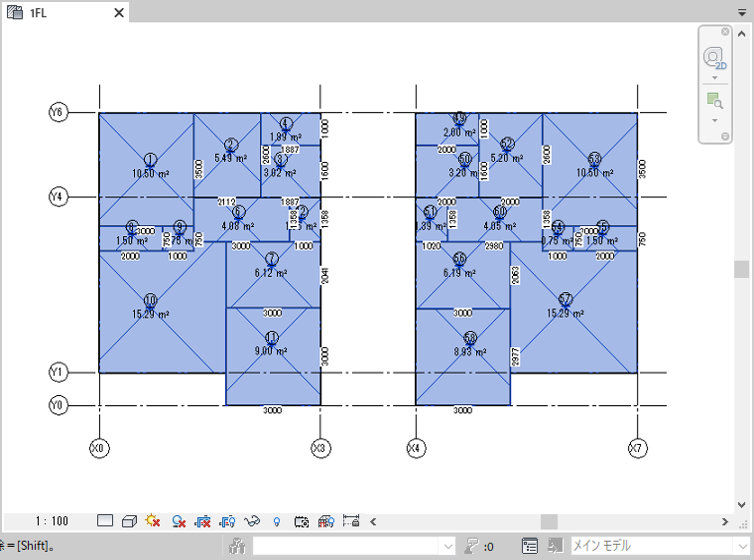Open the detail level icon in view control bar

(105, 521)
